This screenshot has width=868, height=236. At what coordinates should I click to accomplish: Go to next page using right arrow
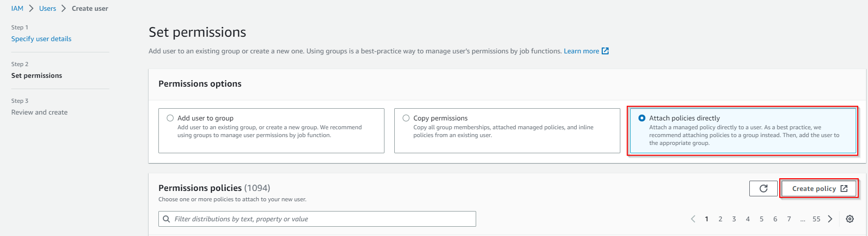830,219
